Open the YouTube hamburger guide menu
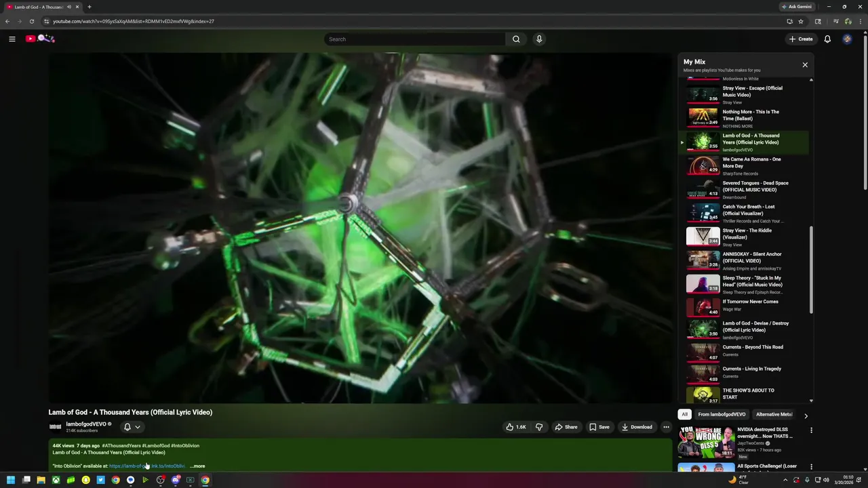This screenshot has height=488, width=868. 12,39
